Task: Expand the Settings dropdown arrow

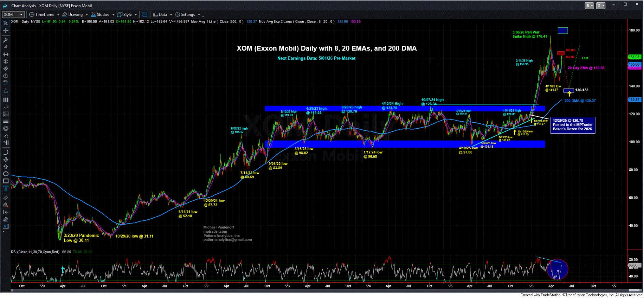Action: (x=199, y=15)
